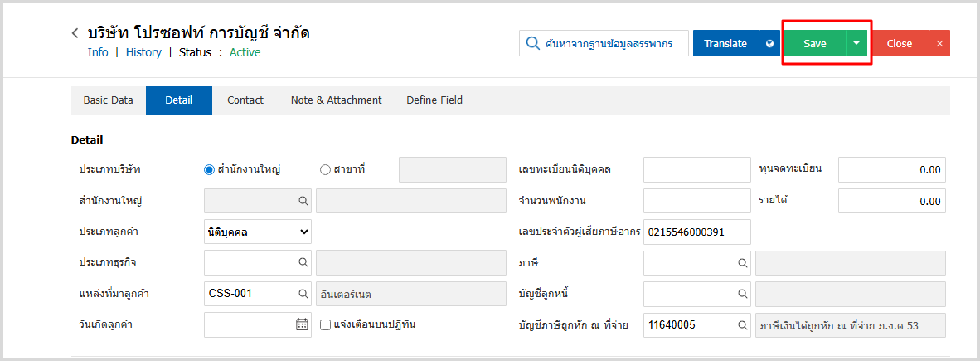Open calendar picker for วันเกิดลูกค้า
Screen dimensions: 980x361
pos(302,324)
